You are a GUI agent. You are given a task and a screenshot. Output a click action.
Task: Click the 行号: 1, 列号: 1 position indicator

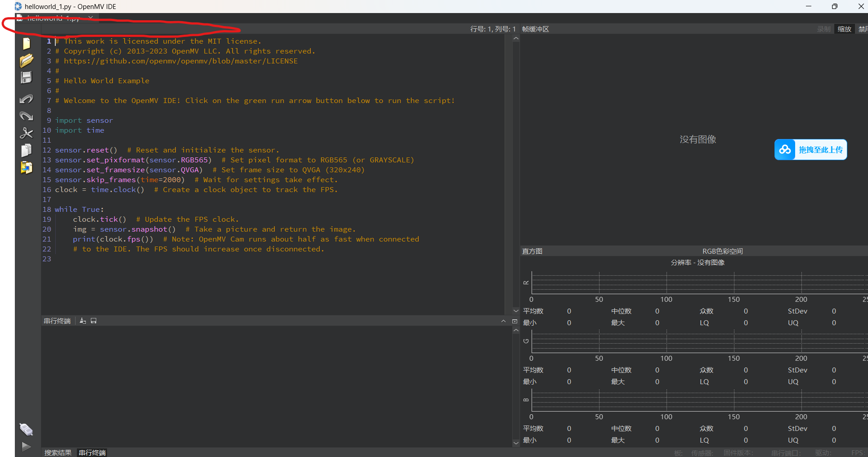(493, 29)
